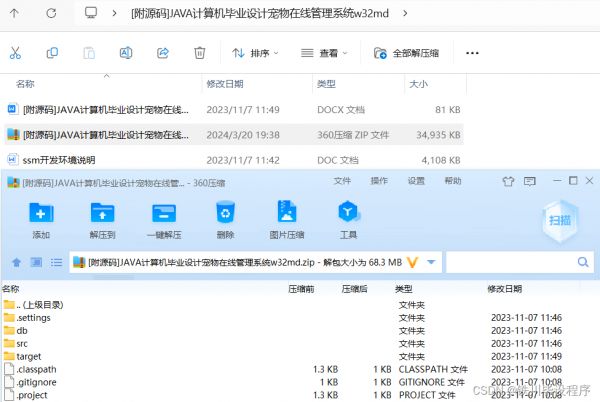
Task: Open the 工具 tools icon
Action: coord(348,212)
